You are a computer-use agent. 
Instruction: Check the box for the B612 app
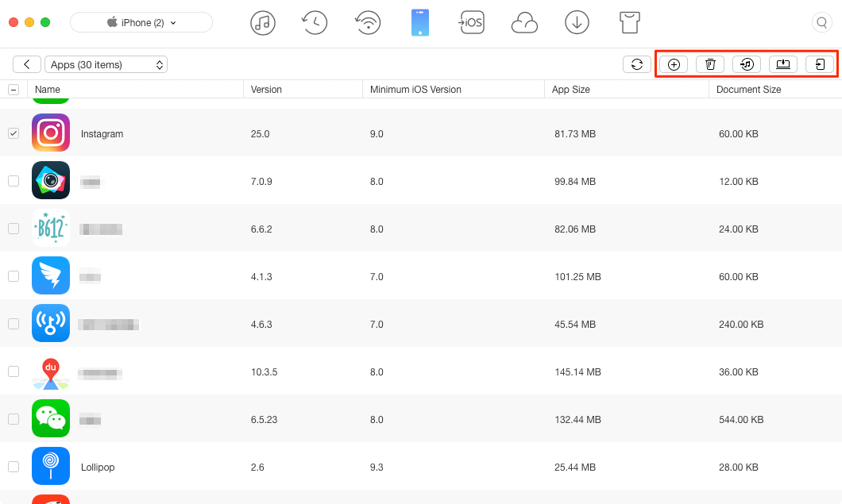tap(14, 229)
